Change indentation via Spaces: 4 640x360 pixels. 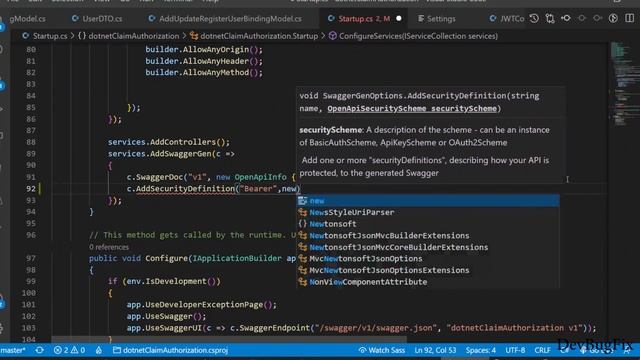tap(481, 350)
